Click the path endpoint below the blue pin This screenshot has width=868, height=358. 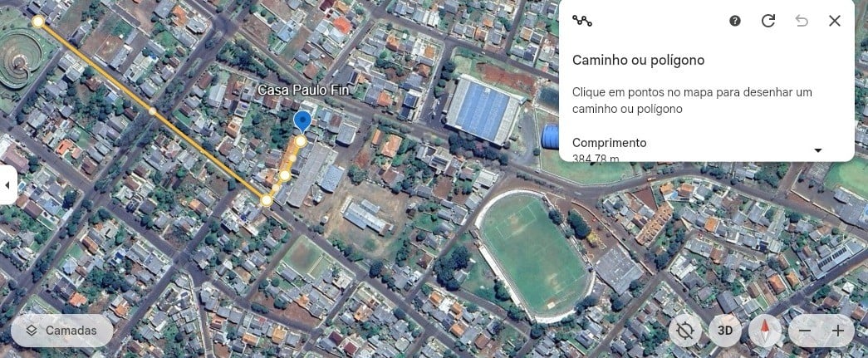pyautogui.click(x=301, y=142)
